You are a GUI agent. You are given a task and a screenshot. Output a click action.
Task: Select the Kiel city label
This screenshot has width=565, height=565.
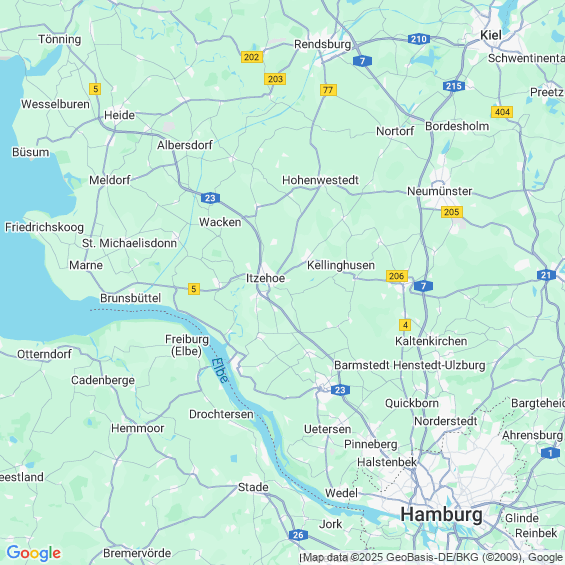491,35
